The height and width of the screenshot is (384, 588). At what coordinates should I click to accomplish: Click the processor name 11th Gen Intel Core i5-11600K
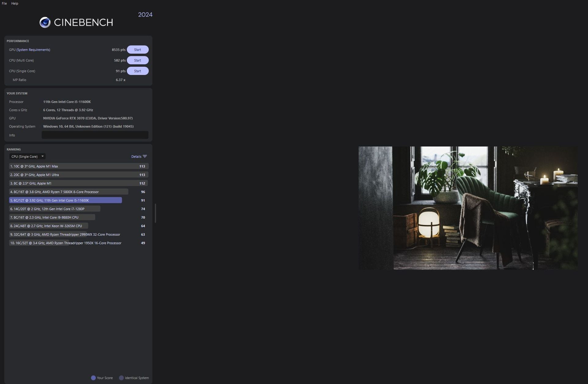tap(67, 102)
